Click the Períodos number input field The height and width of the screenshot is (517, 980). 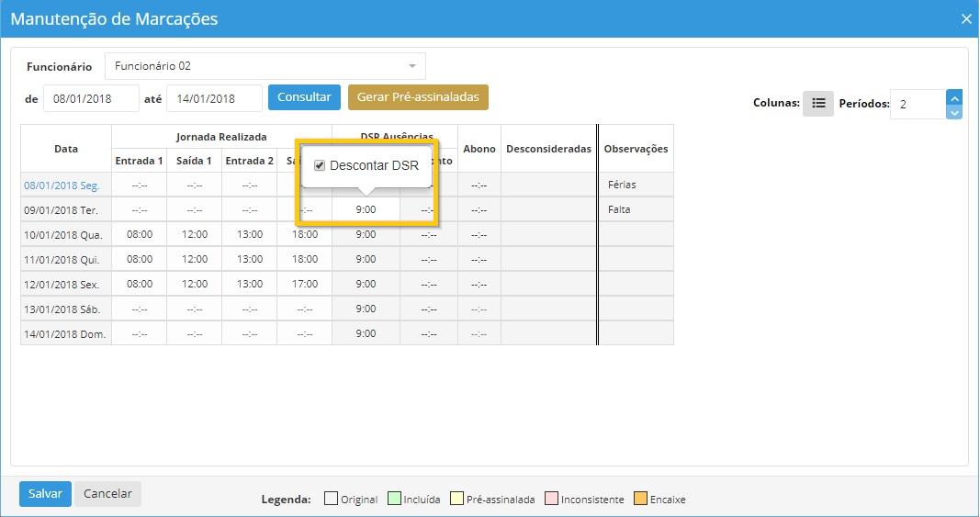[917, 105]
